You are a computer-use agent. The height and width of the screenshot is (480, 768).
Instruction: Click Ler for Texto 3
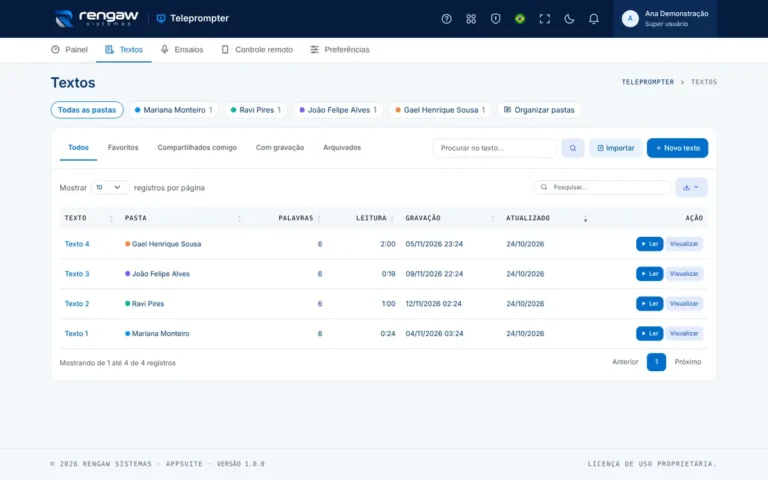[x=649, y=274]
